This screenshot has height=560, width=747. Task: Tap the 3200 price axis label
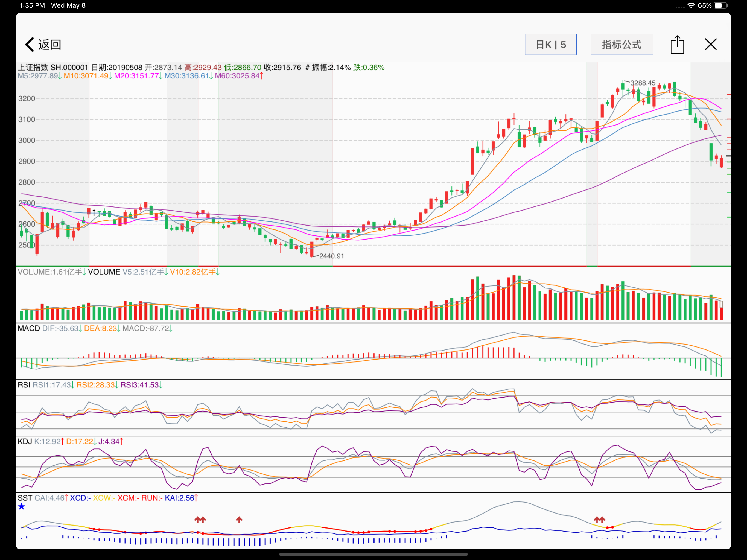point(27,99)
